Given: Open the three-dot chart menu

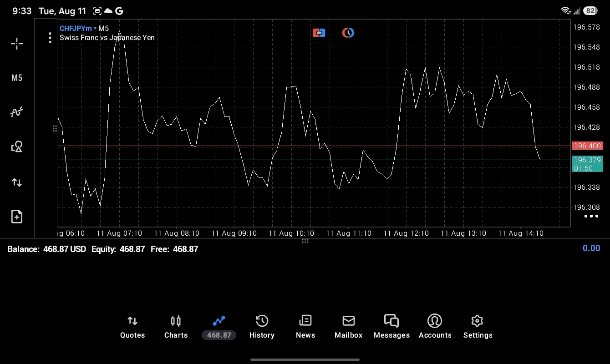Looking at the screenshot, I should [50, 38].
